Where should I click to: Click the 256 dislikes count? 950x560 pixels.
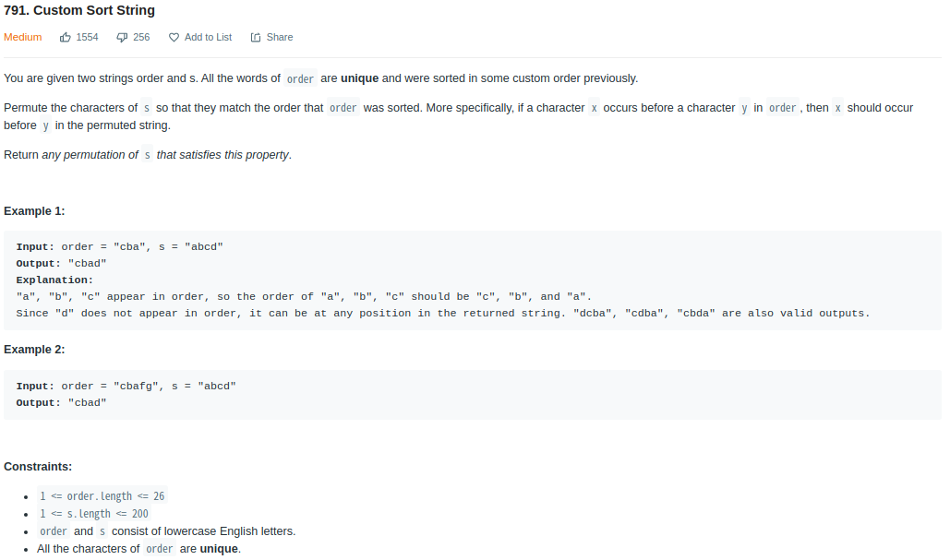(141, 38)
